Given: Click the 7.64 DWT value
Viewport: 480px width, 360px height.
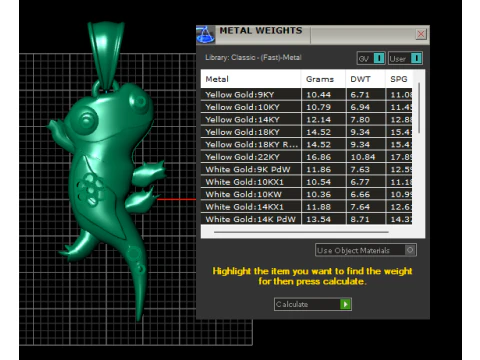Looking at the screenshot, I should click(360, 207).
